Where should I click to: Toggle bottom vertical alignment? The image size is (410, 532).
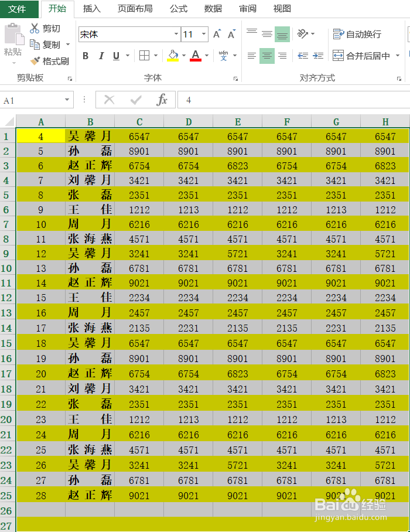coord(282,34)
